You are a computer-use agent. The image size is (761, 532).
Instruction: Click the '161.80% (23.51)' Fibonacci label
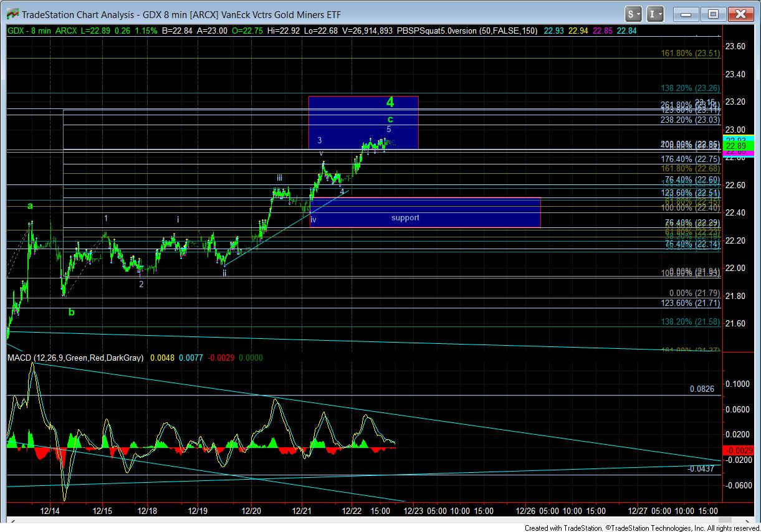click(x=691, y=54)
